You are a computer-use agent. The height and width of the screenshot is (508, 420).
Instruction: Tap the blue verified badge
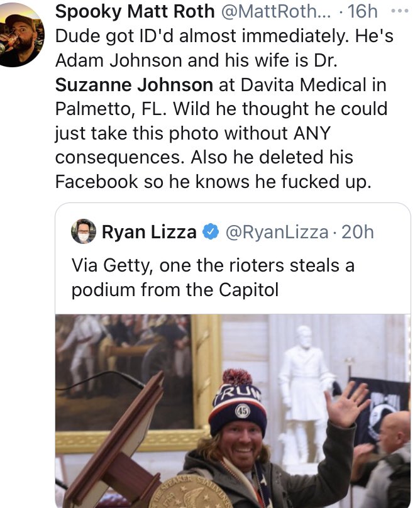[211, 233]
